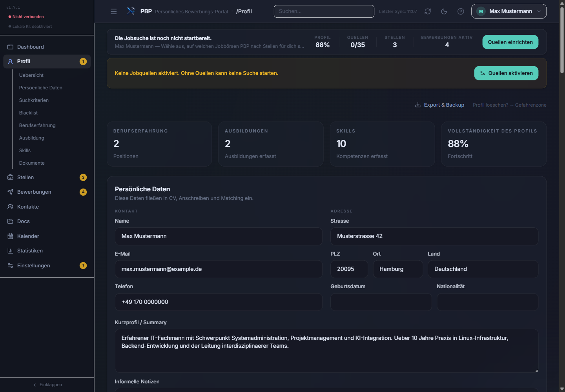Screen dimensions: 565x392
Task: Select Persoenliche Daten subsection
Action: (x=41, y=87)
